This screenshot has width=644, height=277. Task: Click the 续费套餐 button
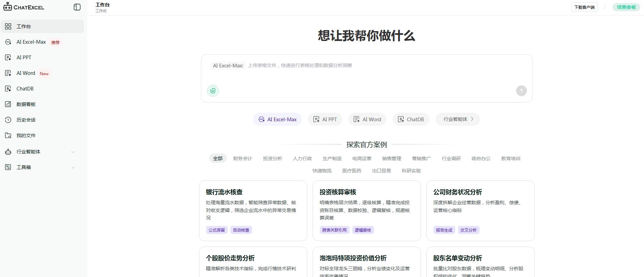point(626,7)
